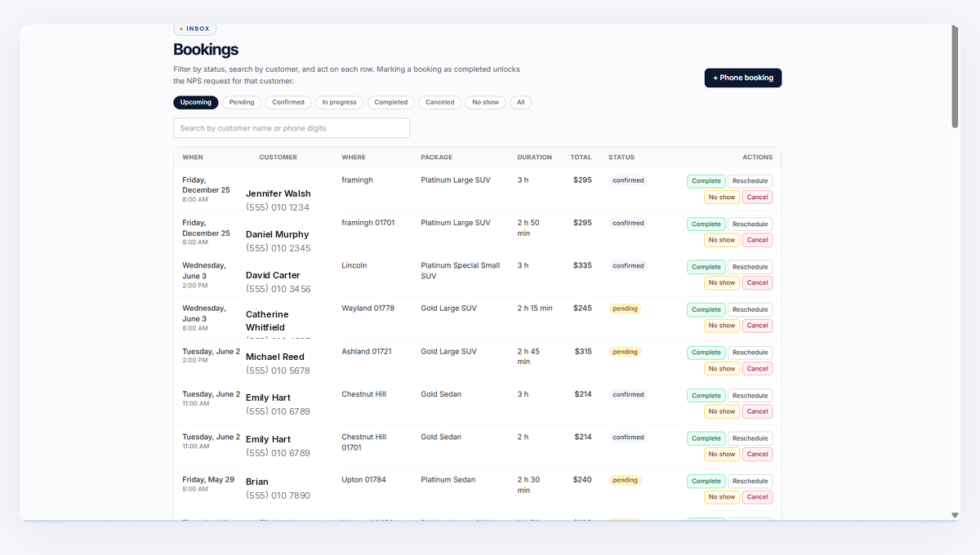Cancel Jennifer Walsh's booking

pos(757,197)
